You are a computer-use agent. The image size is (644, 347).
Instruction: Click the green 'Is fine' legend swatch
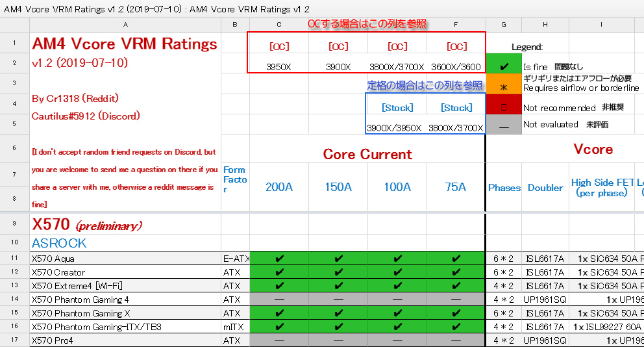click(x=504, y=63)
